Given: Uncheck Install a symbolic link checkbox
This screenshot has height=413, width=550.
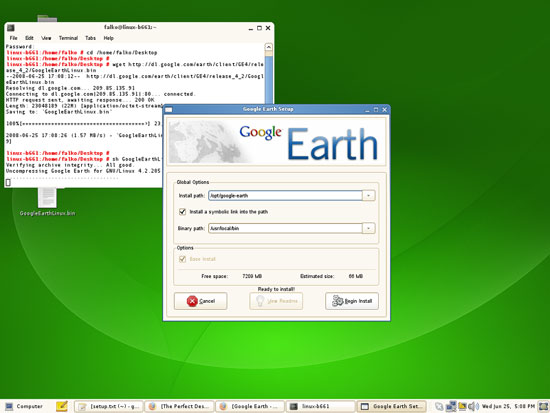Looking at the screenshot, I should [x=182, y=212].
